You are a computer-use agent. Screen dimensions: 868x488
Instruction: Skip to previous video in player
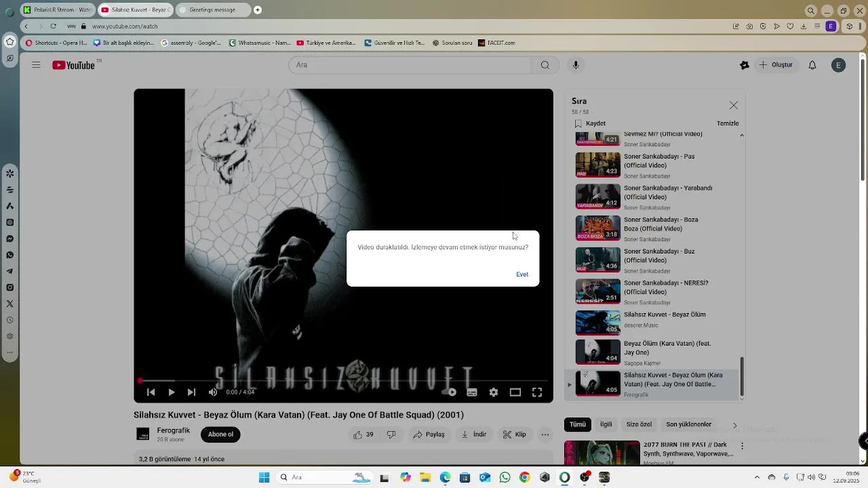(151, 392)
